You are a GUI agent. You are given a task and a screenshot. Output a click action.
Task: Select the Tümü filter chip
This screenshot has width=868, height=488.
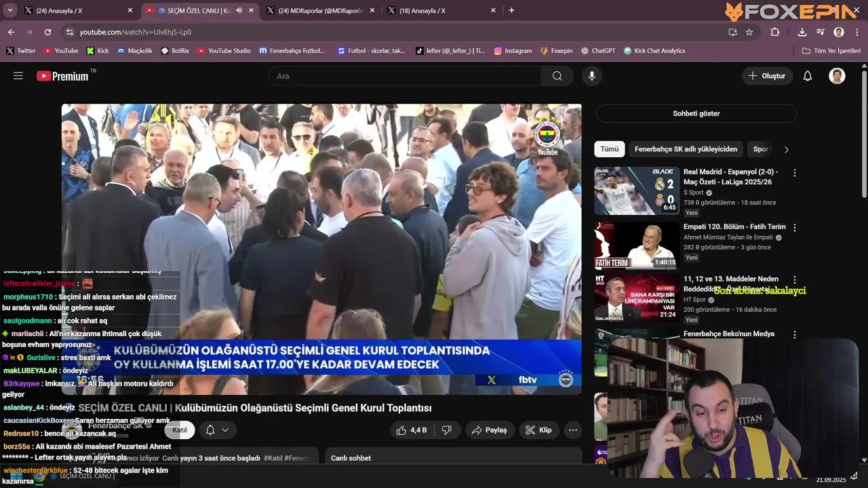pos(609,149)
